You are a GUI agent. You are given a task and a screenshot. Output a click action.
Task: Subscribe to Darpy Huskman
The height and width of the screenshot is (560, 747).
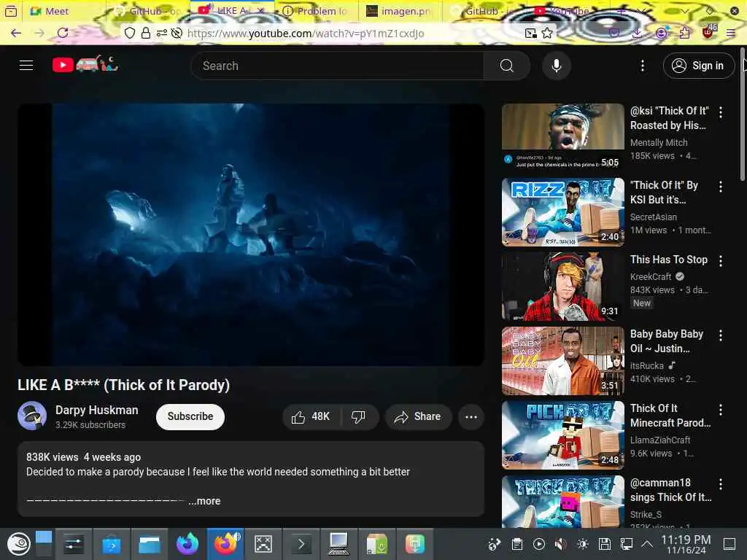pos(190,416)
